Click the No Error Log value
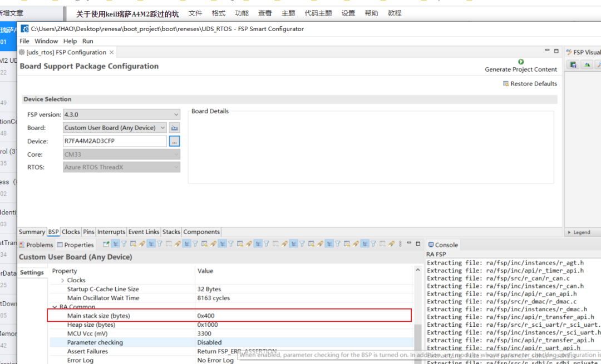 [215, 360]
